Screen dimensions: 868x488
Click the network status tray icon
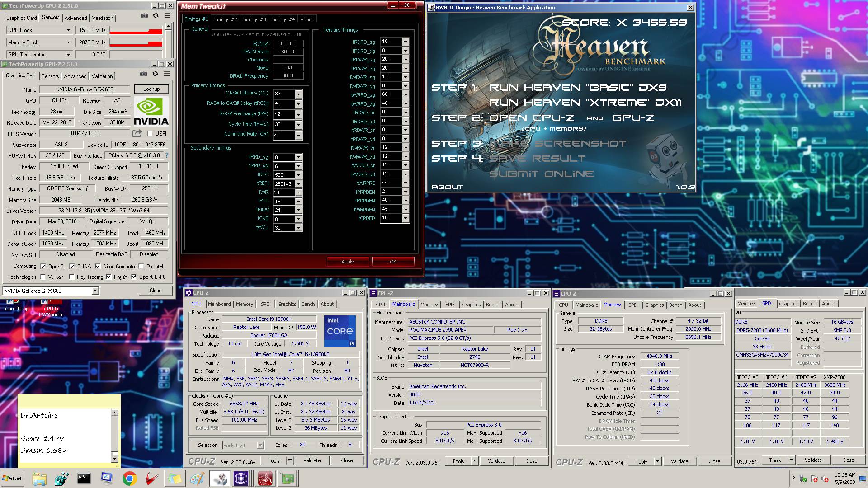click(x=803, y=479)
